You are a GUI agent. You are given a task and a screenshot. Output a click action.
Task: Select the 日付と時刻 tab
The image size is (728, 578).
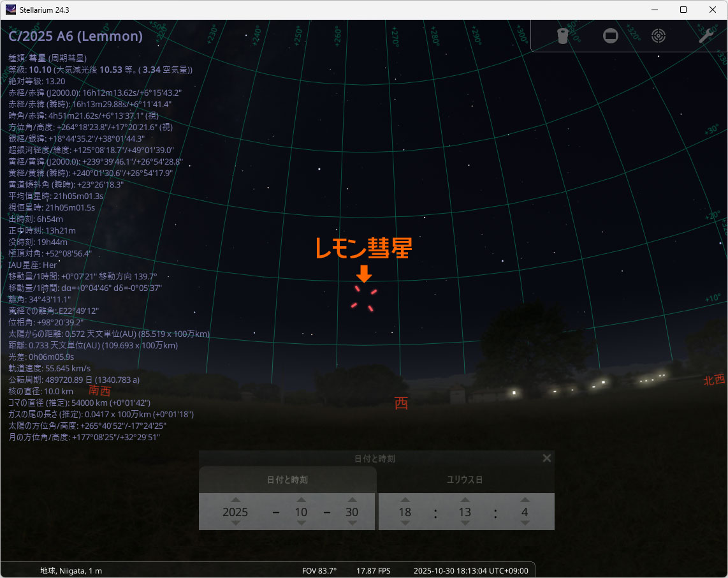point(287,480)
